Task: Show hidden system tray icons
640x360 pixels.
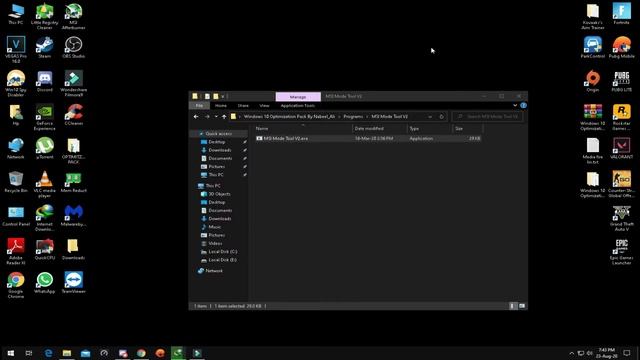Action: [571, 353]
